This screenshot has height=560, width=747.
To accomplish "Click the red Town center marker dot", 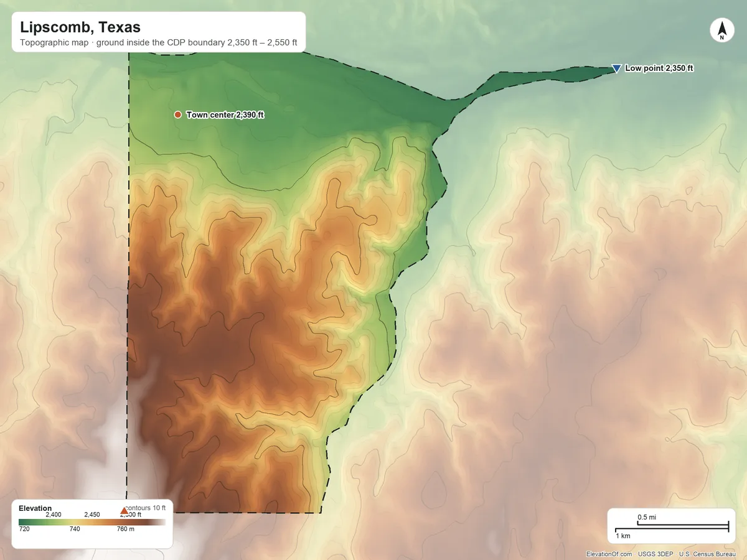I will tap(178, 114).
